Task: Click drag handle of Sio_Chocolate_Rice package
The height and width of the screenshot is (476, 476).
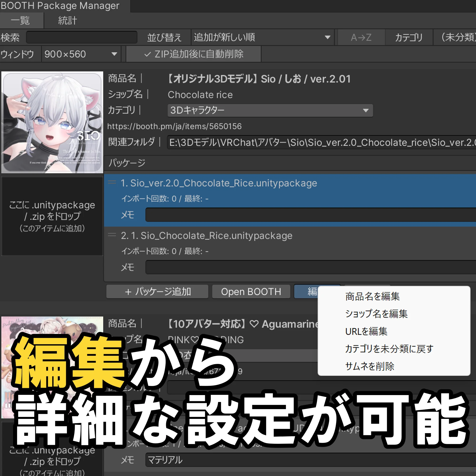Action: [112, 235]
